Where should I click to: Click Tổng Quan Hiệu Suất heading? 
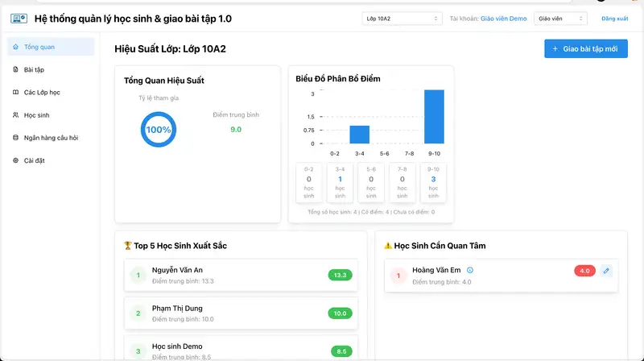pos(164,81)
